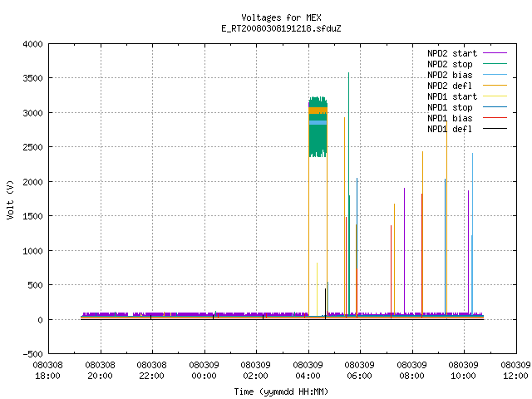Viewport: 532px width, 399px height.
Task: Click the 'NPD2 stop' legend label
Action: point(450,64)
